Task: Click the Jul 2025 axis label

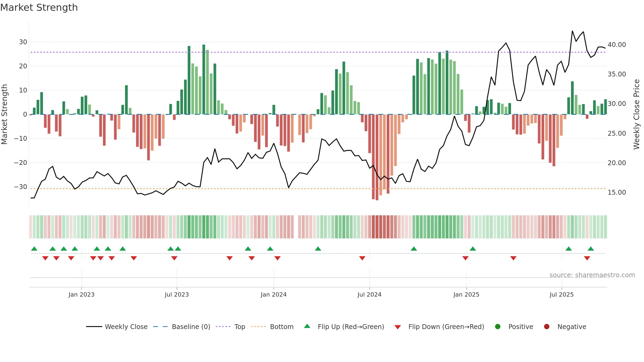Action: click(x=562, y=294)
